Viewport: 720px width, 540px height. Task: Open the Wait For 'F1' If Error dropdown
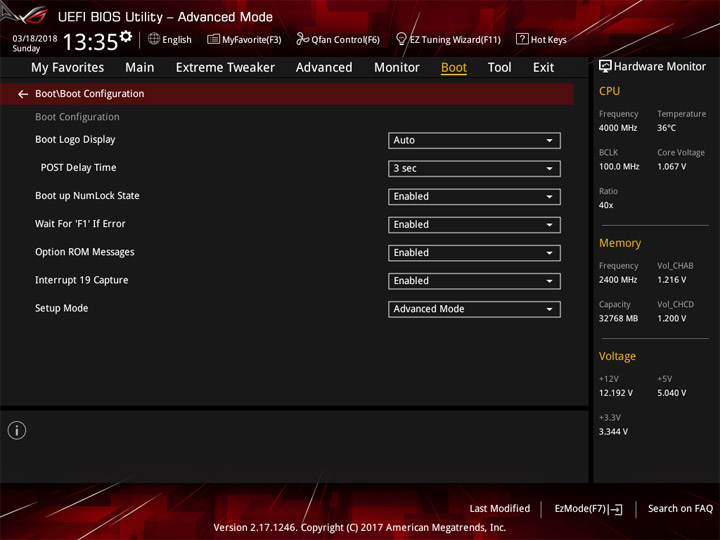coord(474,225)
